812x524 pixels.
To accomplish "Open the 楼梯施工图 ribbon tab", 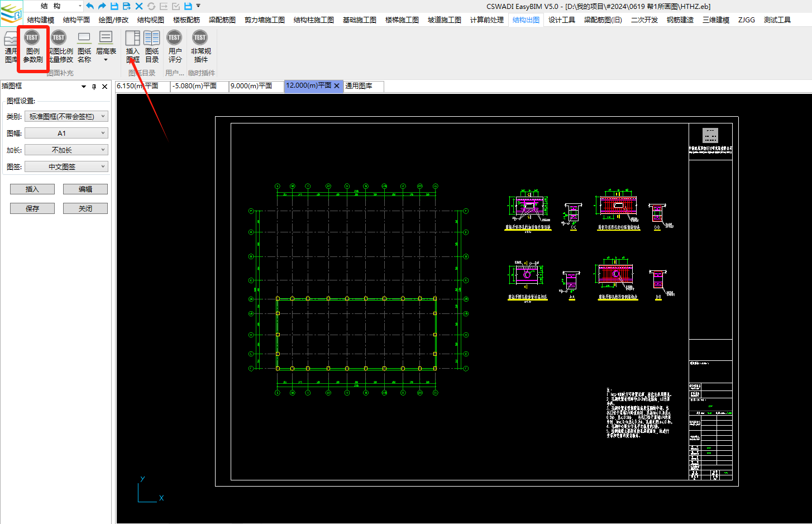I will point(402,20).
